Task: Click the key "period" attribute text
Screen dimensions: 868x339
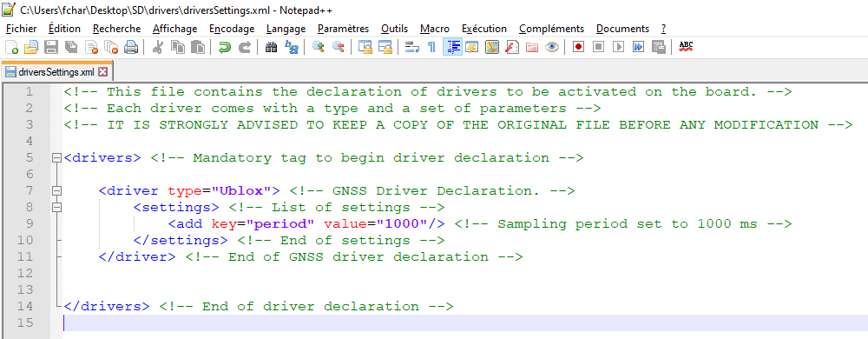Action: click(280, 223)
